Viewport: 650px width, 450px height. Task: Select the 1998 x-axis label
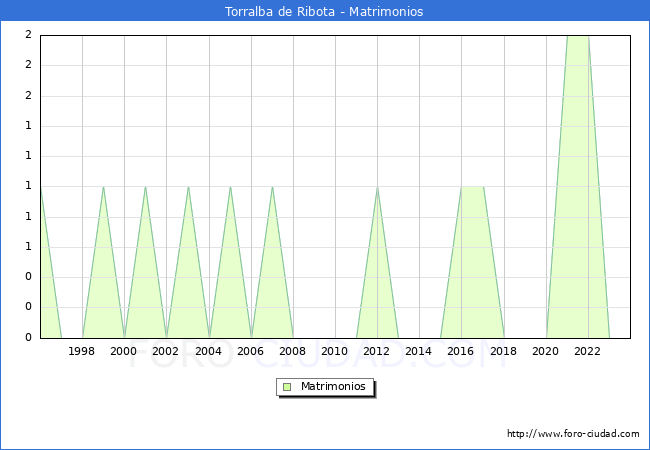(x=81, y=351)
